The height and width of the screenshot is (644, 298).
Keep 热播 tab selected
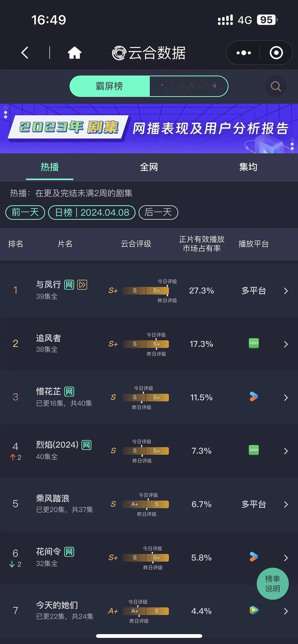(49, 167)
